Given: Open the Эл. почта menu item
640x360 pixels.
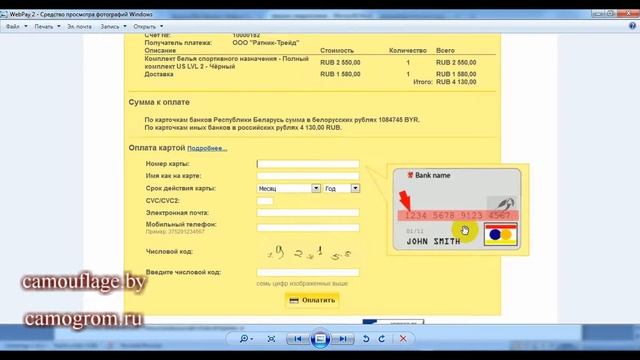Looking at the screenshot, I should point(79,26).
